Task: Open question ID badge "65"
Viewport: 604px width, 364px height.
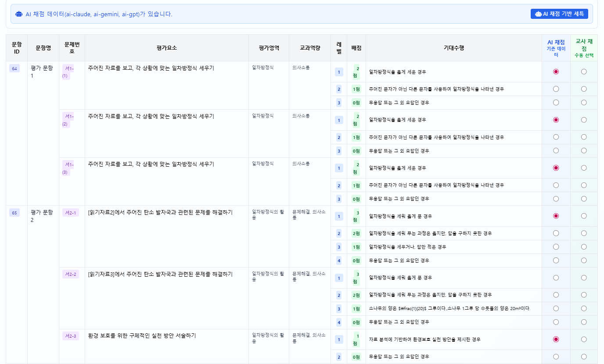Action: [x=14, y=212]
